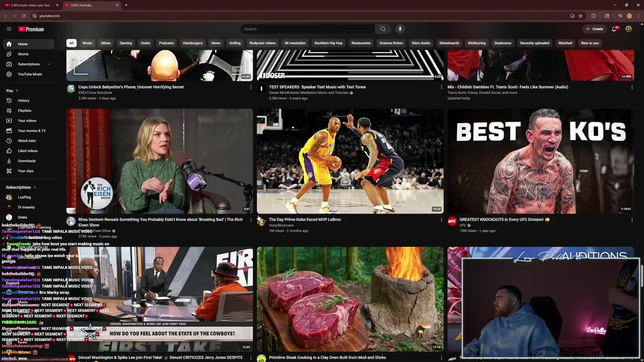Open the hamburger guide menu
The height and width of the screenshot is (362, 644).
9,29
